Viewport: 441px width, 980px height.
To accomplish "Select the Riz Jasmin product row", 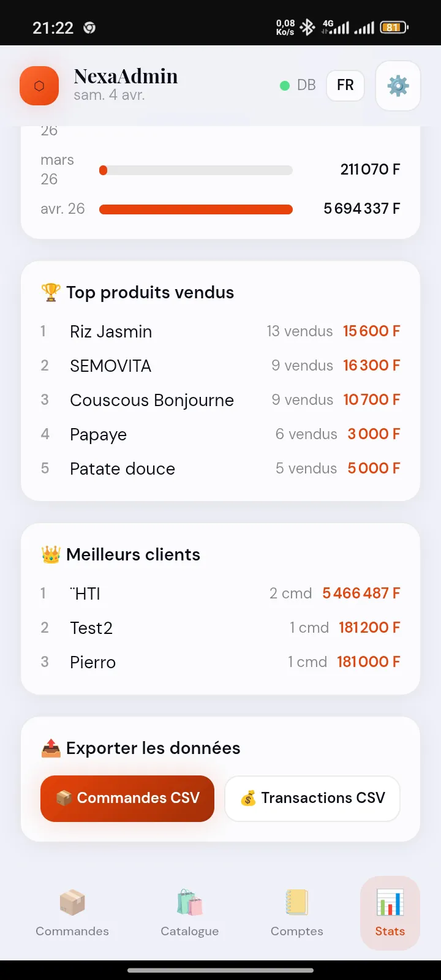I will tap(221, 331).
